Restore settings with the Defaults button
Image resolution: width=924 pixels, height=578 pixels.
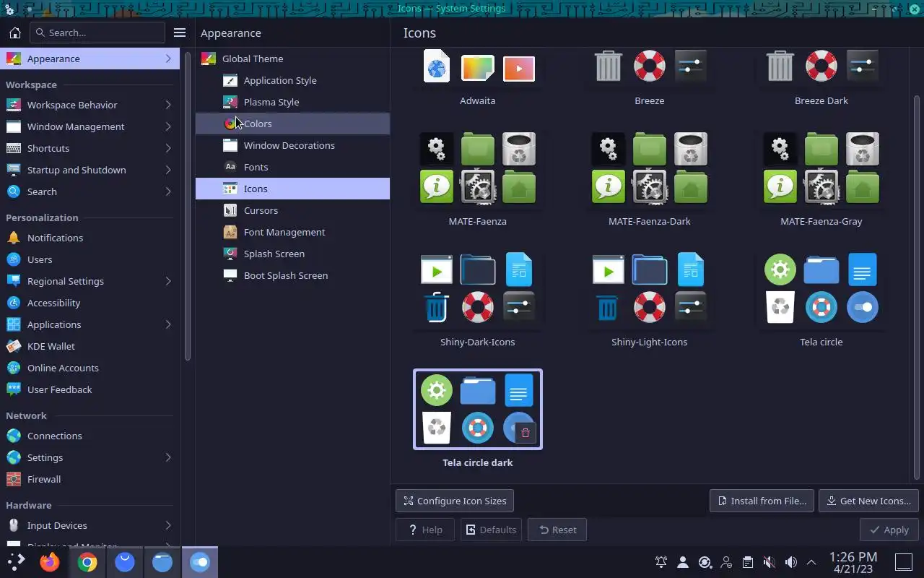tap(491, 530)
